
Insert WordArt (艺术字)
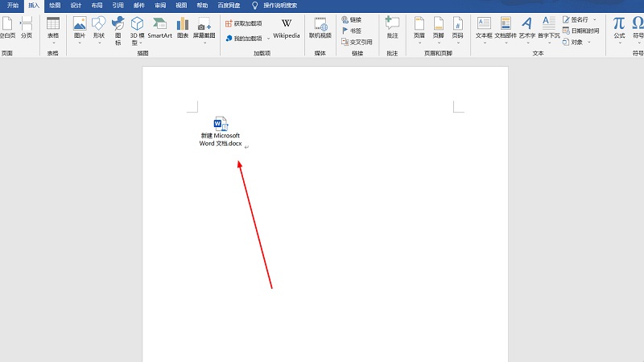click(527, 31)
